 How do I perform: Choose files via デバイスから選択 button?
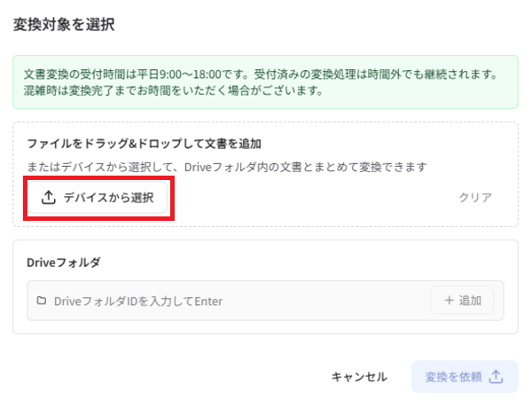(x=98, y=198)
